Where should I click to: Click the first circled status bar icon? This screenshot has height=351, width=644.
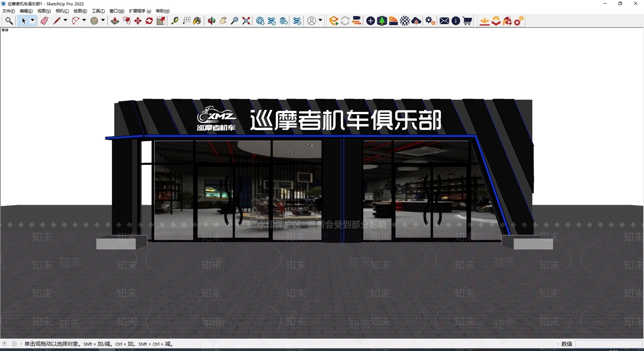[x=4, y=344]
